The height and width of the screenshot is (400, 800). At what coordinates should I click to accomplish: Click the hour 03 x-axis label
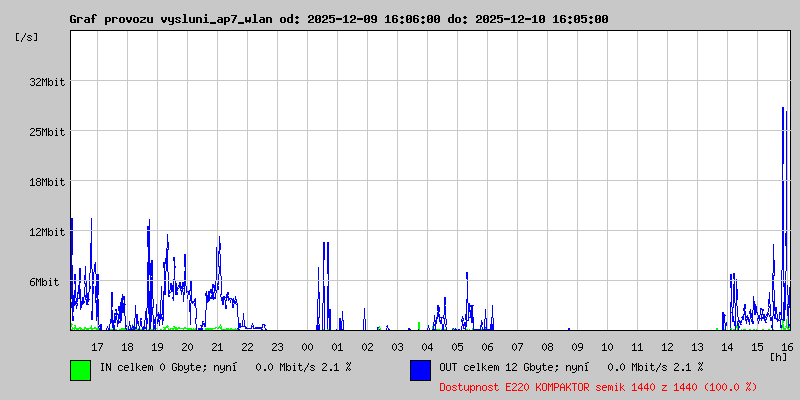[x=397, y=347]
